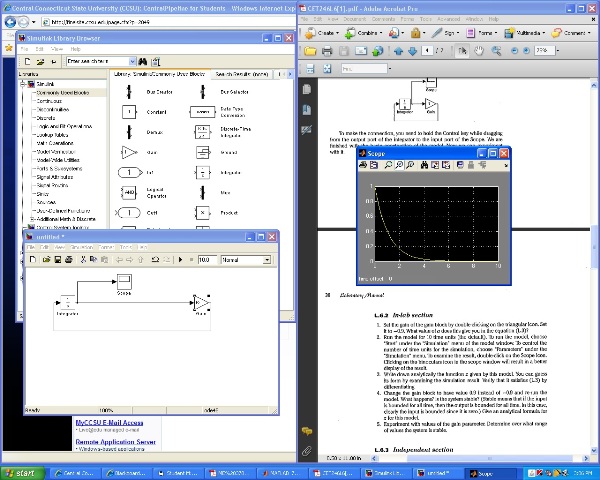Click the simulation stop time field
Viewport: 600px width, 480px height.
pos(207,260)
